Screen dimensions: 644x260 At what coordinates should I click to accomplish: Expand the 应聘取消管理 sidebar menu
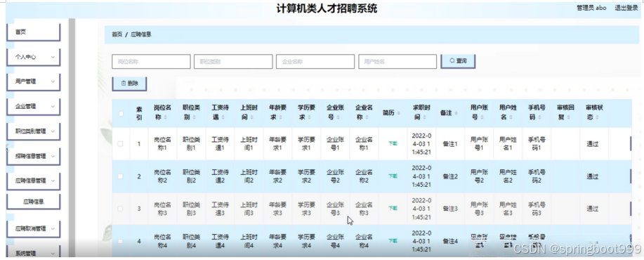click(x=34, y=229)
